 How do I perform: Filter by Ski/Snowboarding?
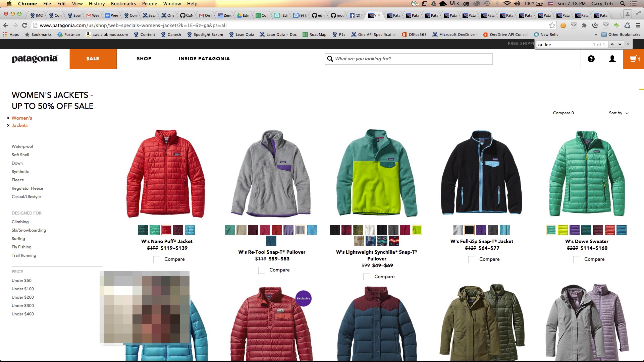pos(29,230)
